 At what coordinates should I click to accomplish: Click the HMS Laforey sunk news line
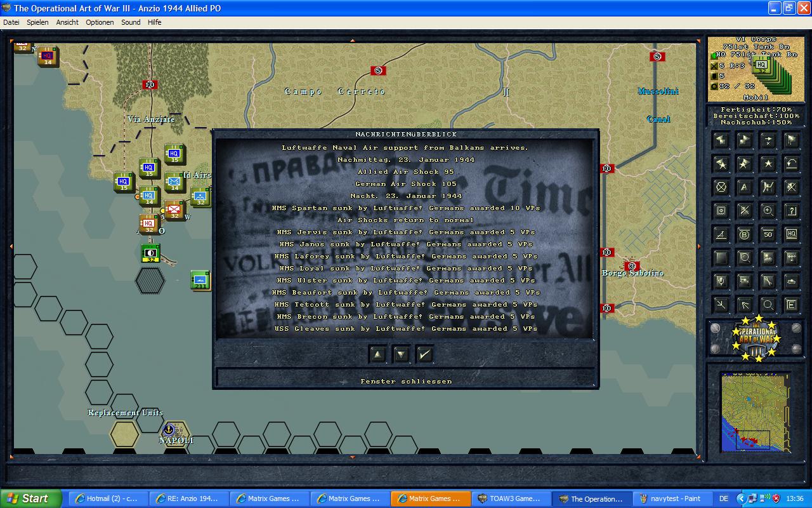point(406,257)
